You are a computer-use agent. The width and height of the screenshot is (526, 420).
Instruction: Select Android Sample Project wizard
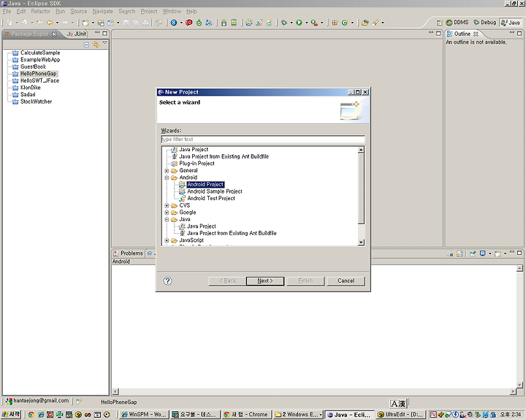(x=215, y=191)
